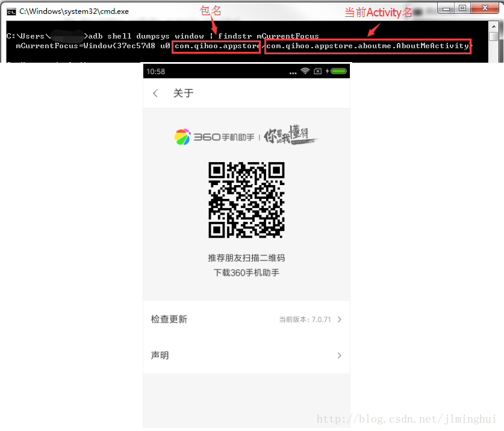Tap the battery charging indicator
Viewport: 504px width, 431px height.
[337, 71]
